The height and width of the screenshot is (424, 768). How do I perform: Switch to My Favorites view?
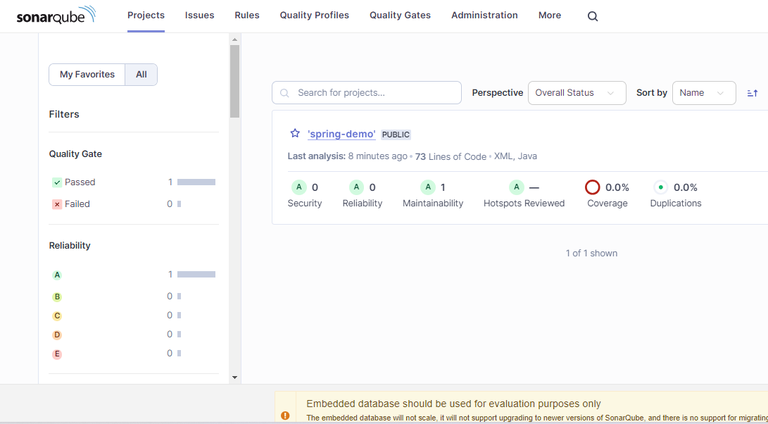pyautogui.click(x=87, y=74)
